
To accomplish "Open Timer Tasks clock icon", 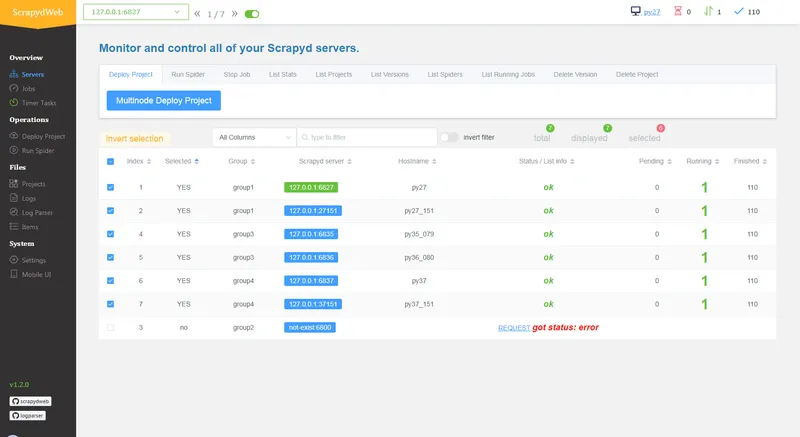I will pyautogui.click(x=14, y=103).
